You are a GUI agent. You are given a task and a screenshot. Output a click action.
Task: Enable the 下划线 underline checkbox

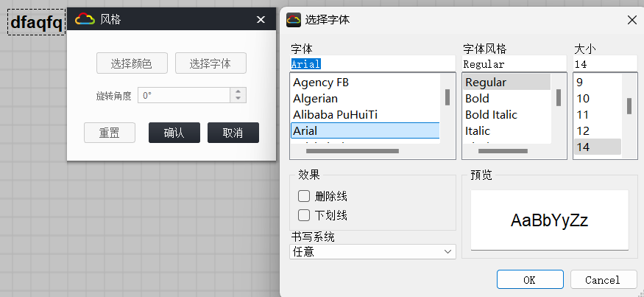pyautogui.click(x=304, y=215)
